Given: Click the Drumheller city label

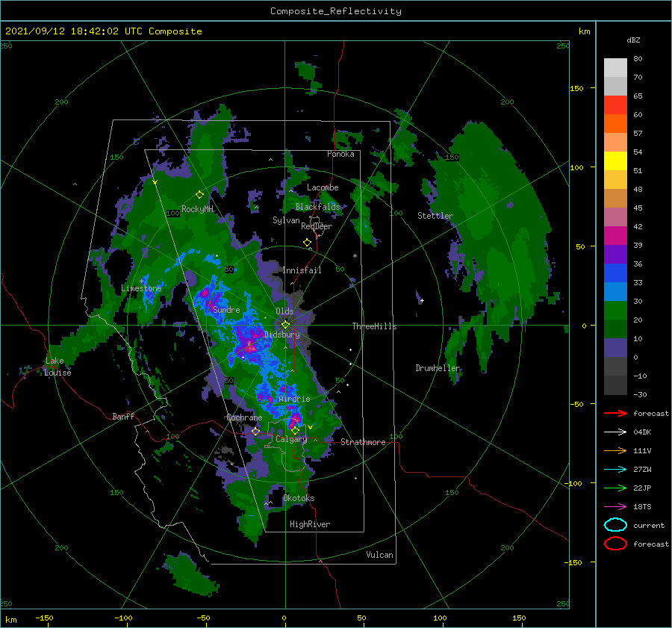Looking at the screenshot, I should (x=438, y=368).
